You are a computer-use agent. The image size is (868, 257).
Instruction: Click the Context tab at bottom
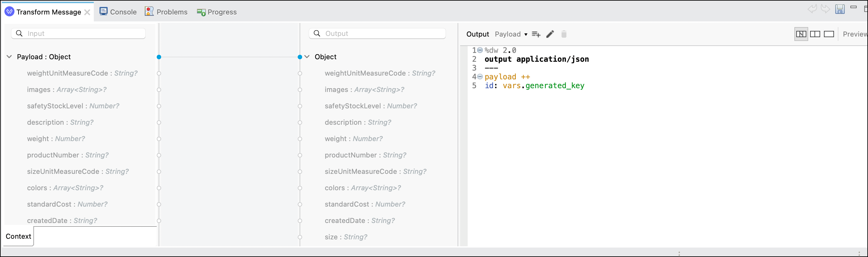pos(19,236)
